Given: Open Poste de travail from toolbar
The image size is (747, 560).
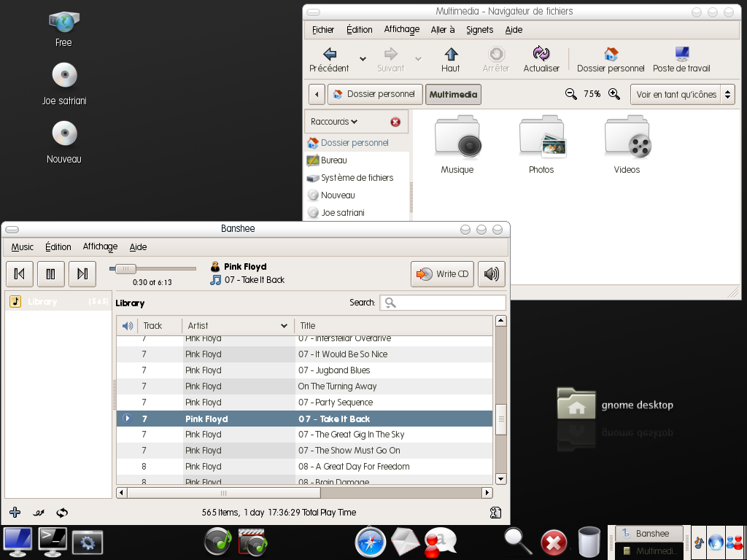Looking at the screenshot, I should [681, 60].
